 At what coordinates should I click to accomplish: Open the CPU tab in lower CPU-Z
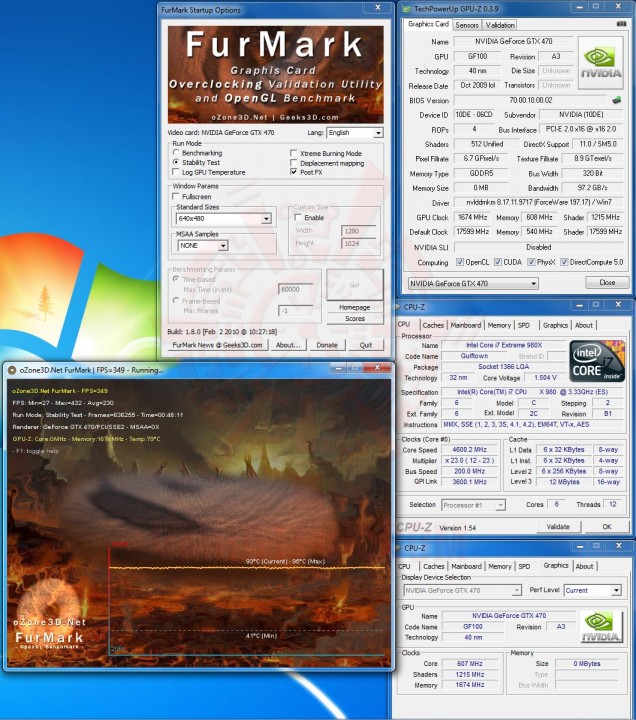tap(405, 567)
